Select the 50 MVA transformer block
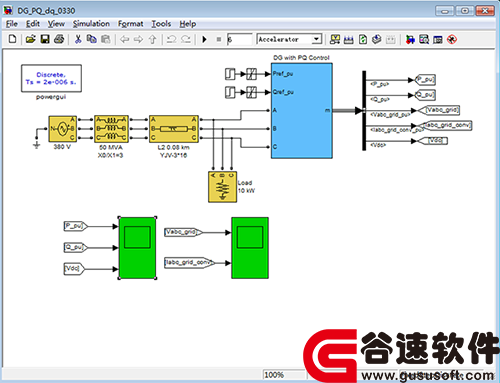This screenshot has height=383, width=500. tap(111, 129)
